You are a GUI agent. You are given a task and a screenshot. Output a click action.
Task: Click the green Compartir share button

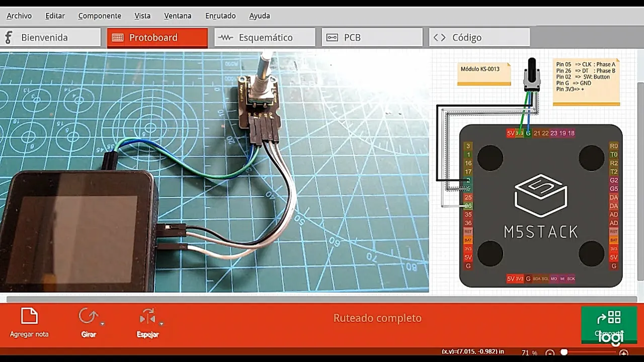coord(609,324)
